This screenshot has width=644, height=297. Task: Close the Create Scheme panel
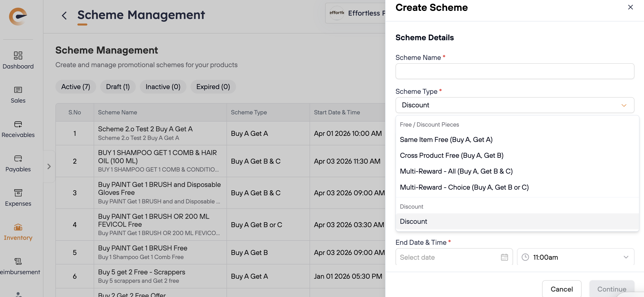coord(630,7)
